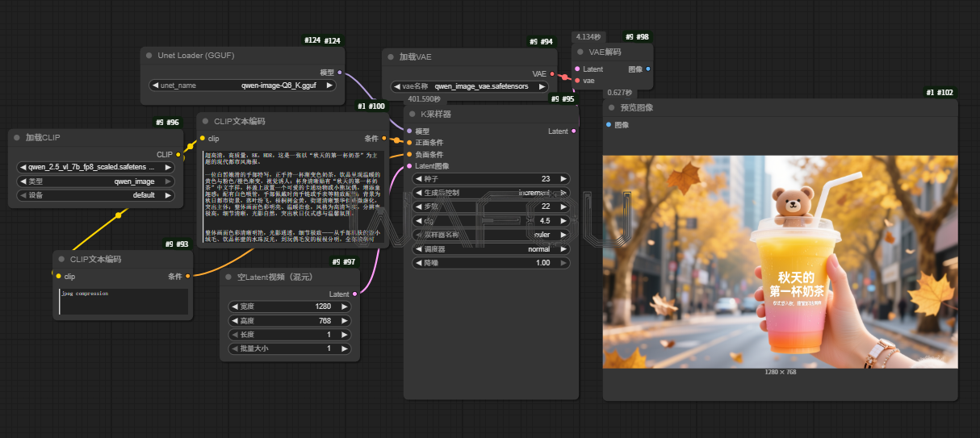Open the qwen_2.5_vl_7b_fp8_scaled clip name combo

(x=96, y=167)
